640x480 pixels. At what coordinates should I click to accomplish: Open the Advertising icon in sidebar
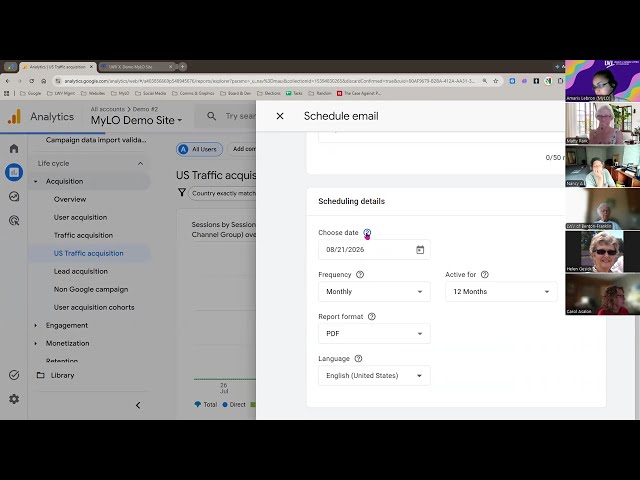(x=14, y=220)
